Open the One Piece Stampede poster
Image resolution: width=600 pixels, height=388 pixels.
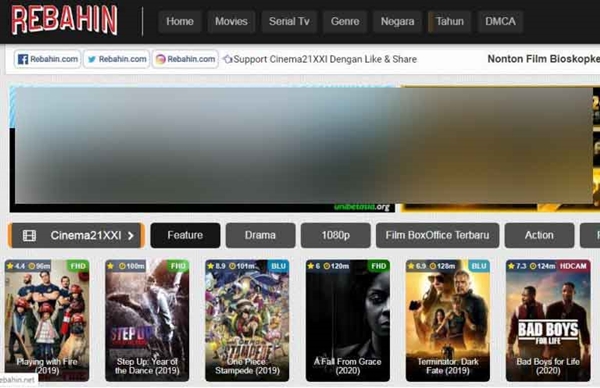click(247, 321)
